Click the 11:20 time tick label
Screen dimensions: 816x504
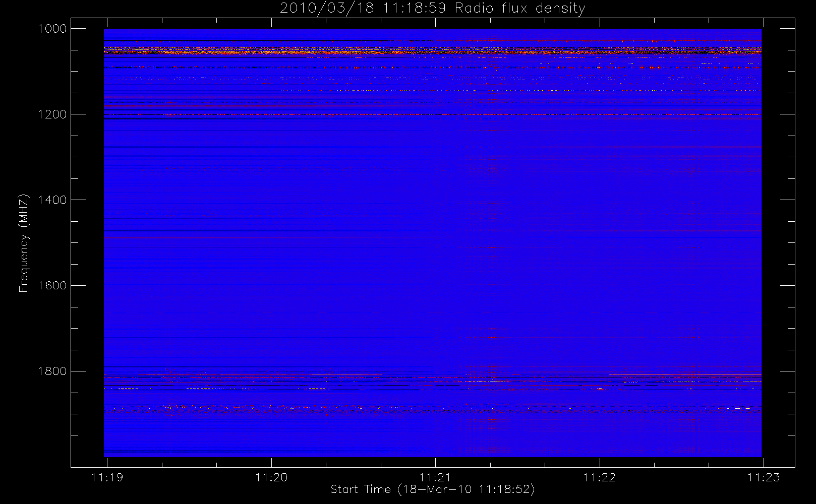click(271, 477)
